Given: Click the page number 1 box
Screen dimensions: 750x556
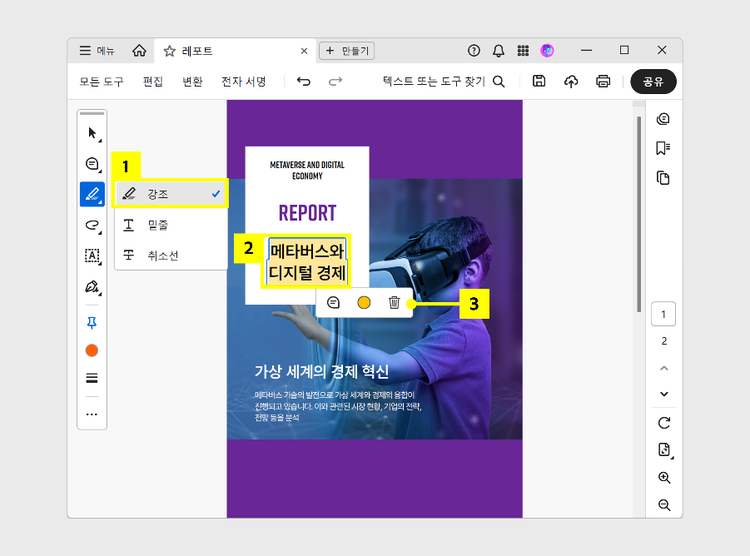Looking at the screenshot, I should pyautogui.click(x=663, y=314).
